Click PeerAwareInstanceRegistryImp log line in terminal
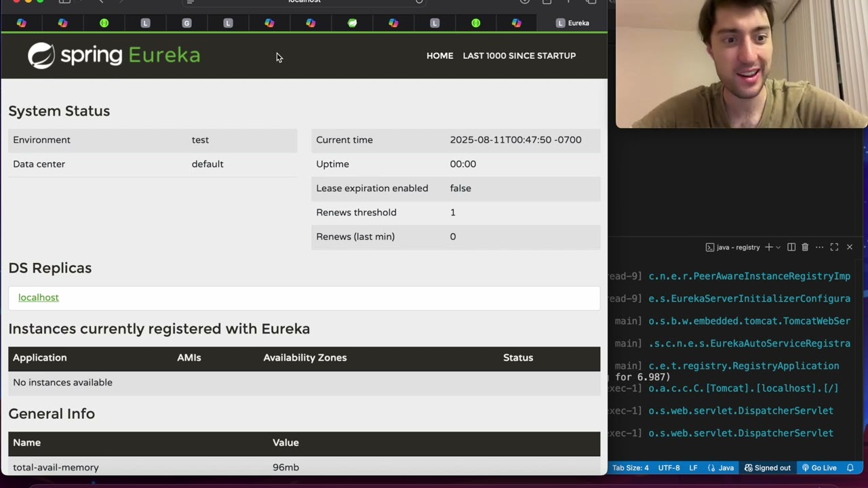 point(749,276)
